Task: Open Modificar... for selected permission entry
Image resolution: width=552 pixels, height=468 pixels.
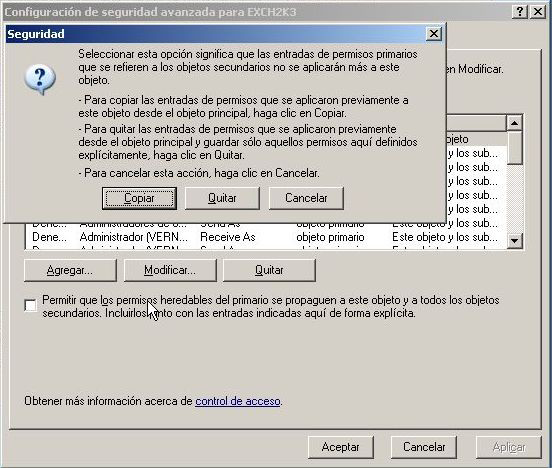Action: click(170, 270)
